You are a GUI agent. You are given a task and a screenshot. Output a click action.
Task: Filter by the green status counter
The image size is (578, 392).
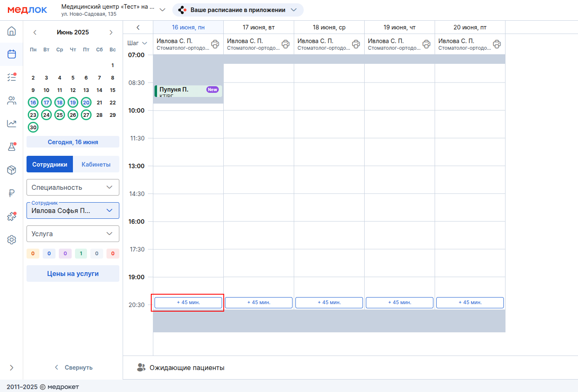tap(81, 254)
